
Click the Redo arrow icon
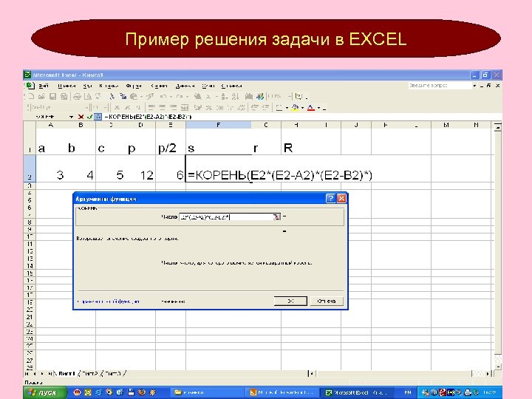179,96
